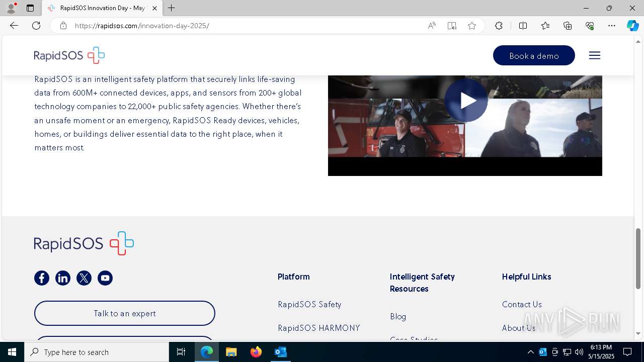
Task: Click the Helpful Links footer heading
Action: pos(527,277)
